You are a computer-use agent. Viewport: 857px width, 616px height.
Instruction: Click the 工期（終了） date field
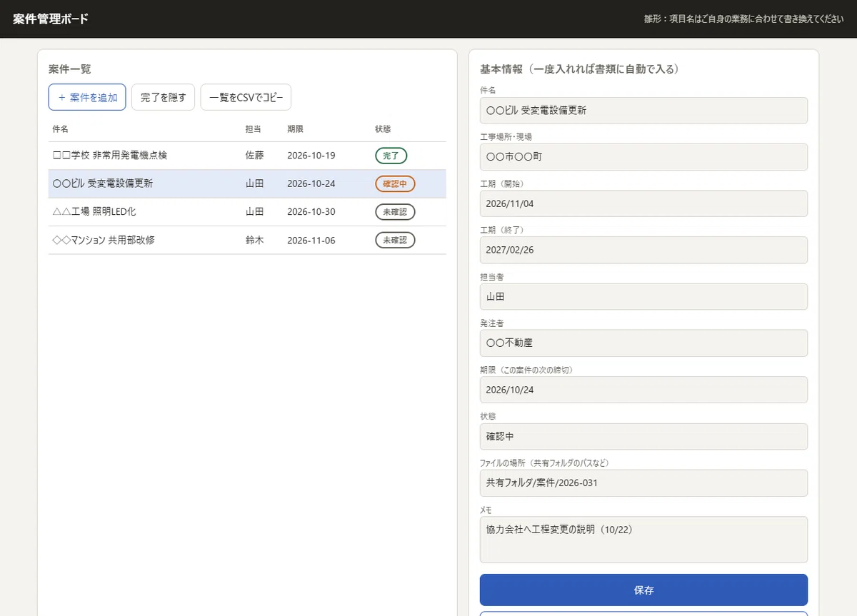coord(643,250)
